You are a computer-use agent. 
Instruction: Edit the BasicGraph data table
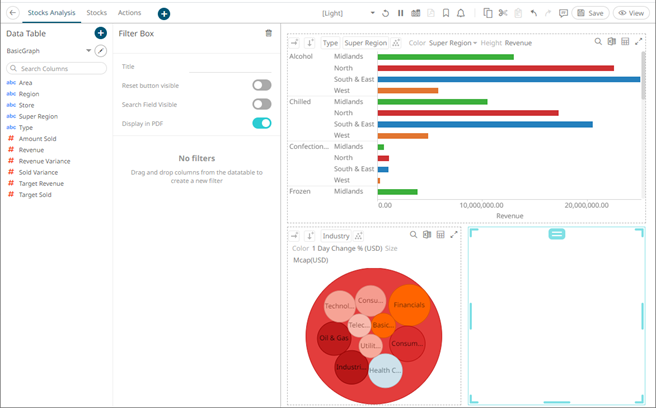coord(100,50)
